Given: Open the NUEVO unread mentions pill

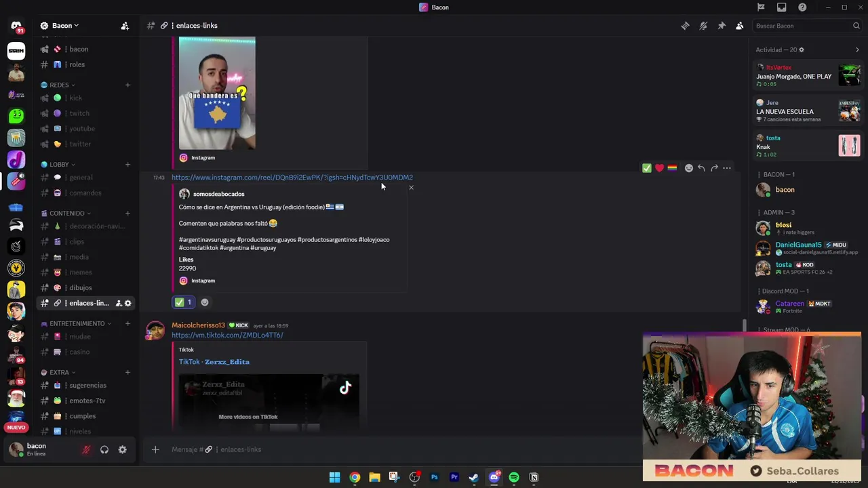Looking at the screenshot, I should point(16,428).
